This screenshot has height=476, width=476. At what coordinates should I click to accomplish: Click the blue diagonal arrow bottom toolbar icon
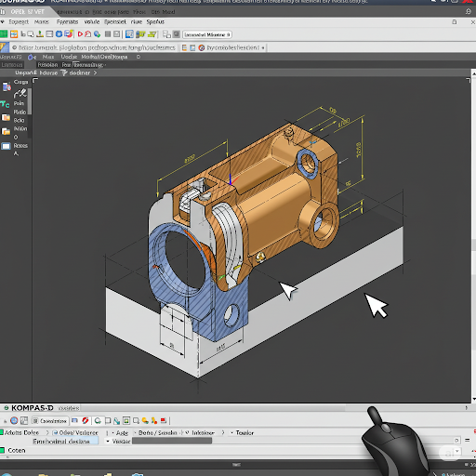116,421
